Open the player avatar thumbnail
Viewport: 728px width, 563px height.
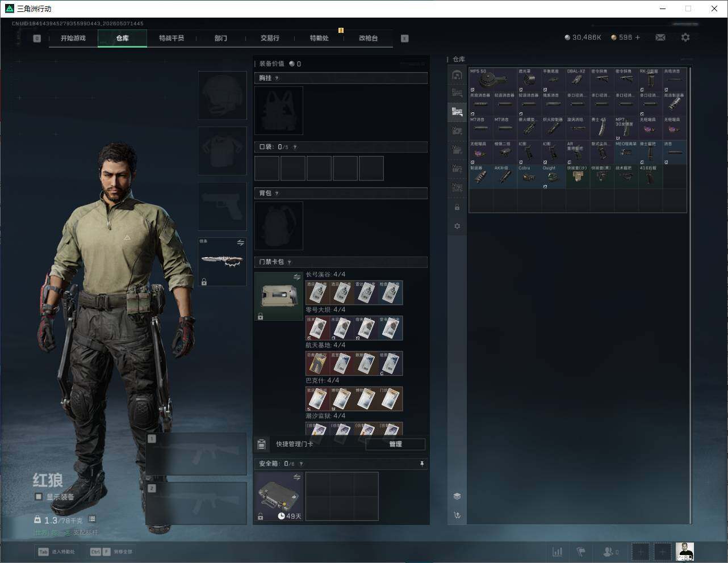click(685, 552)
